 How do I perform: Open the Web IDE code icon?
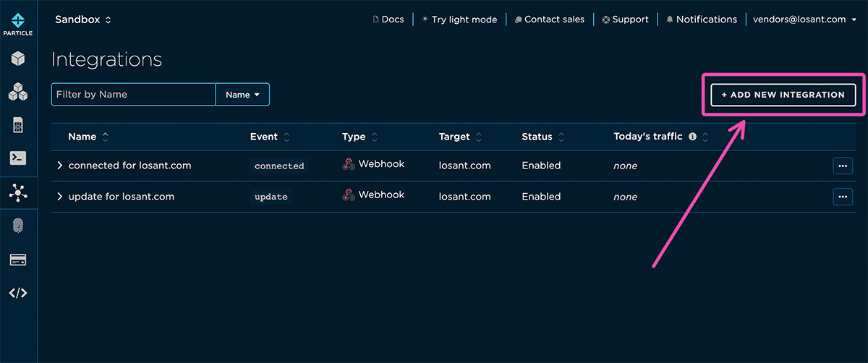(18, 293)
